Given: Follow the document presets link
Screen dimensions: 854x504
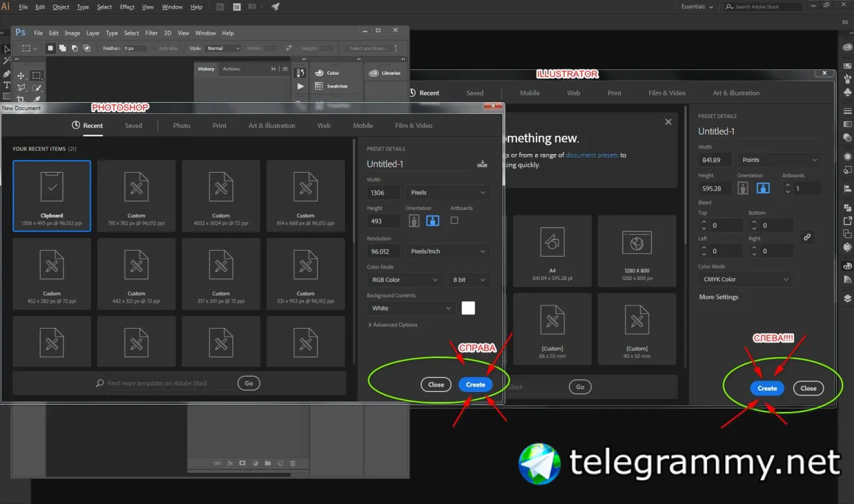Looking at the screenshot, I should 592,155.
